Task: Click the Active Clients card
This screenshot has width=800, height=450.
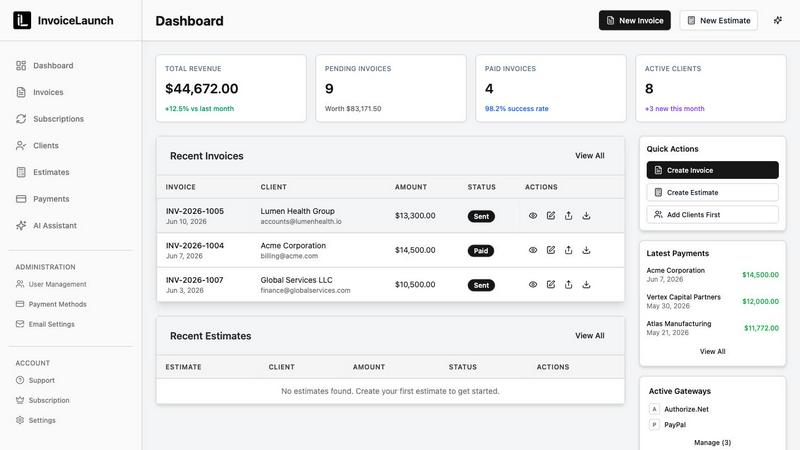Action: [x=711, y=88]
